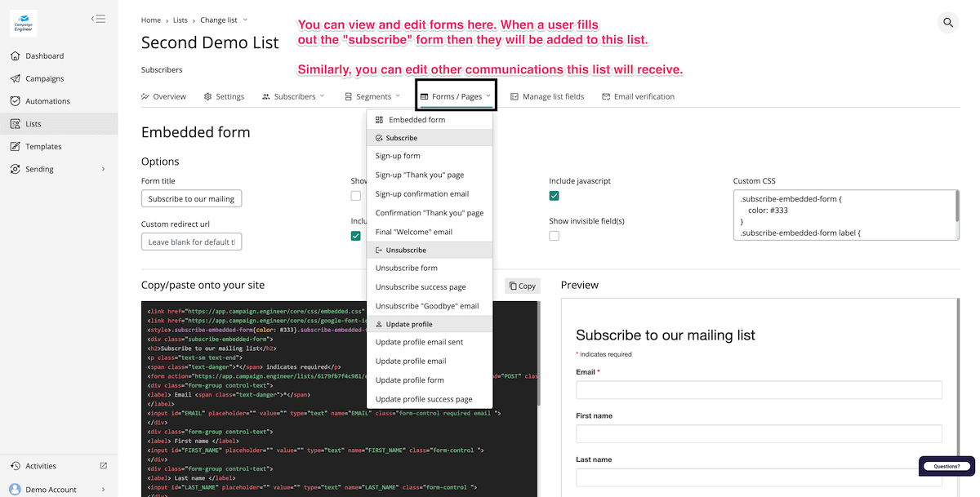Viewport: 980px width, 497px height.
Task: Expand the Segments tab dropdown
Action: 372,96
